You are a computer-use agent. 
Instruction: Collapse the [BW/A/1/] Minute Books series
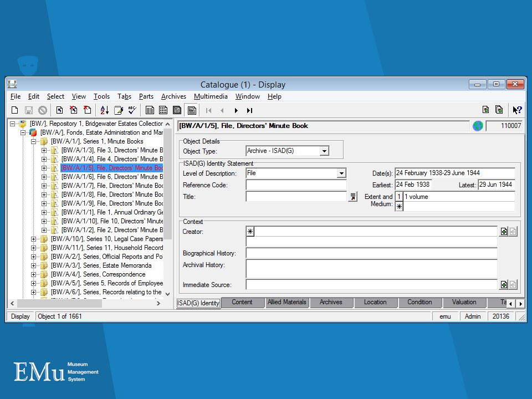pos(34,141)
